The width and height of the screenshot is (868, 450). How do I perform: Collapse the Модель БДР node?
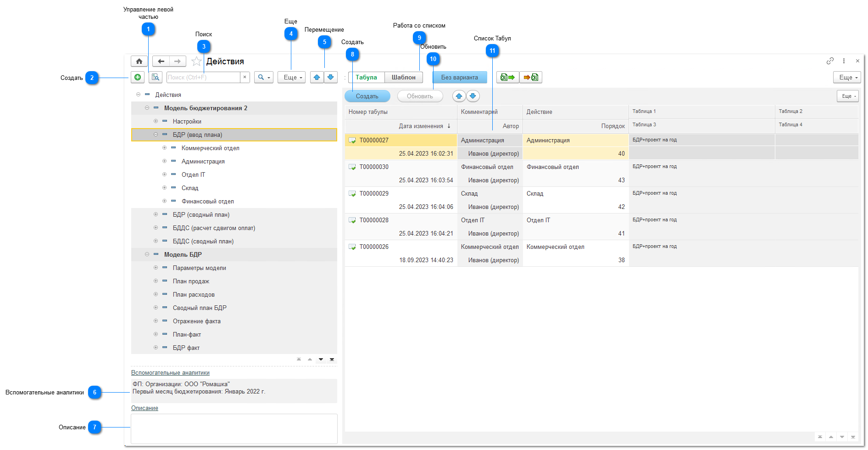coord(147,254)
